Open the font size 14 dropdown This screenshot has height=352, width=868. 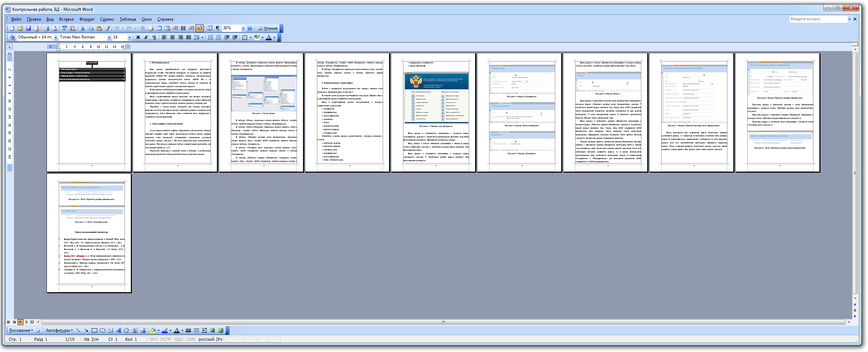(129, 37)
